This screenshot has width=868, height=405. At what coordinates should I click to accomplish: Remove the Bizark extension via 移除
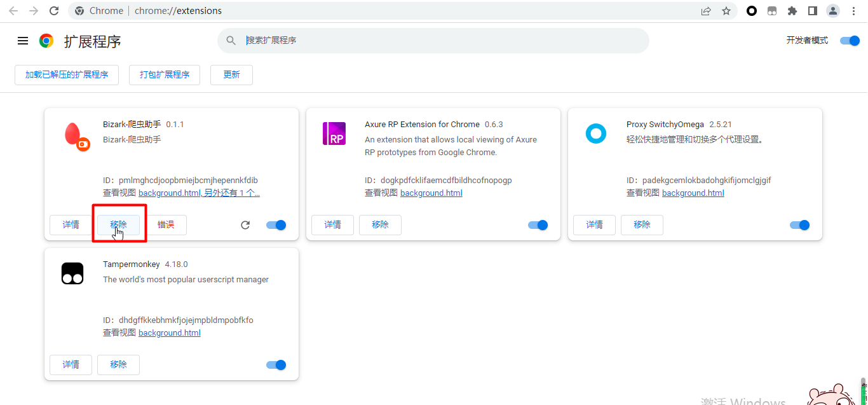point(119,225)
